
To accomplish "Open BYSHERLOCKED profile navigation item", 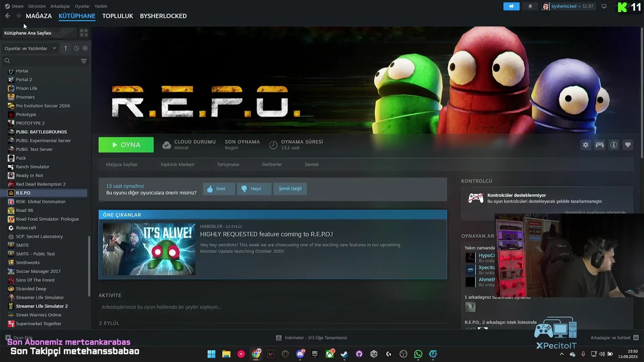I will click(x=163, y=16).
